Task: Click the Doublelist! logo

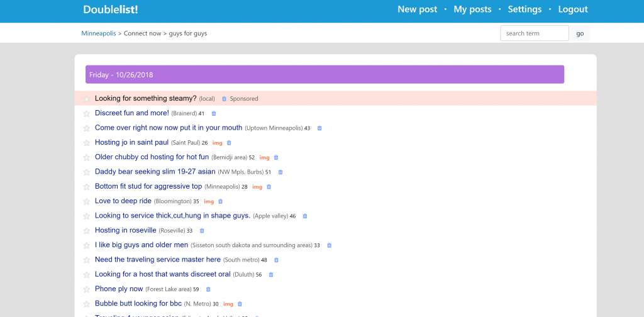Action: coord(111,9)
